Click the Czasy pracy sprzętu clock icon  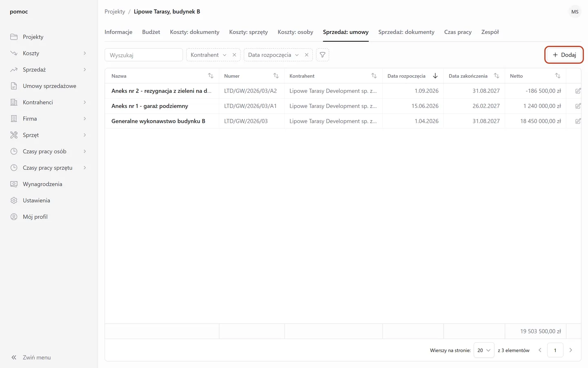click(14, 168)
